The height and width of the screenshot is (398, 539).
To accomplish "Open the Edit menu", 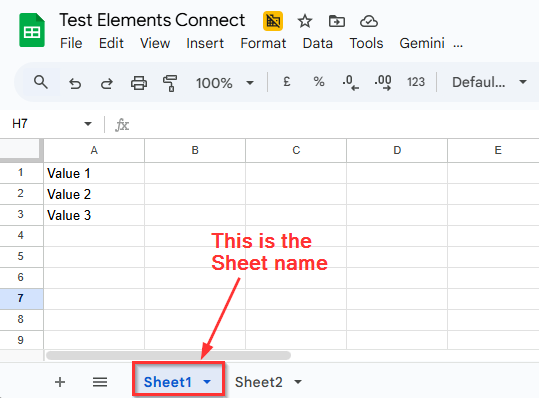I will coord(111,43).
